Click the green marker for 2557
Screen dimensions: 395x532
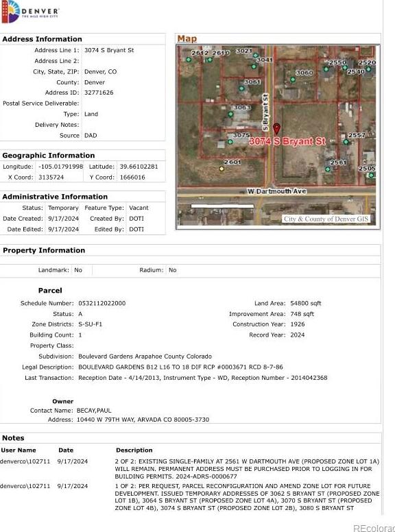coord(346,142)
